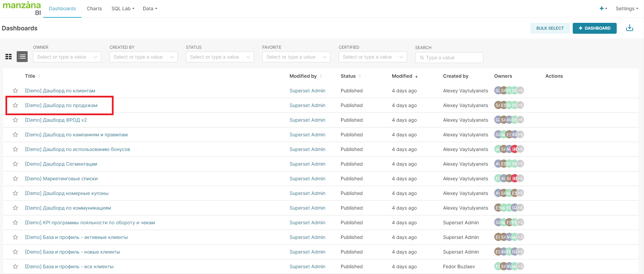Click the export download icon

coord(629,28)
